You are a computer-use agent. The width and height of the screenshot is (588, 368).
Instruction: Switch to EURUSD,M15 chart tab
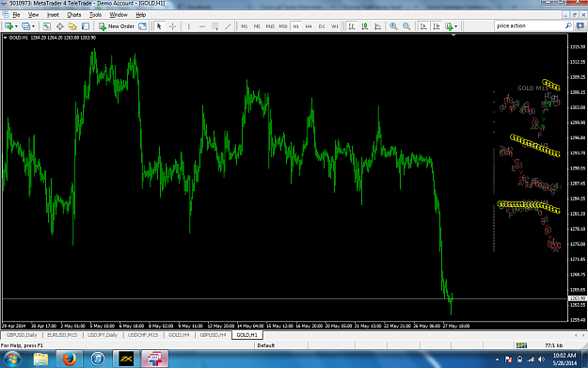[62, 335]
